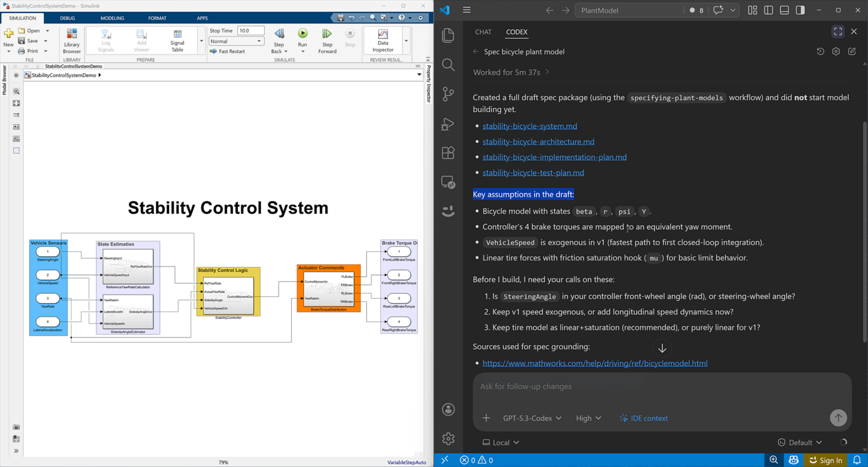Screen dimensions: 868x467
Task: Open Manage gear in VS Code activity bar
Action: [448, 439]
